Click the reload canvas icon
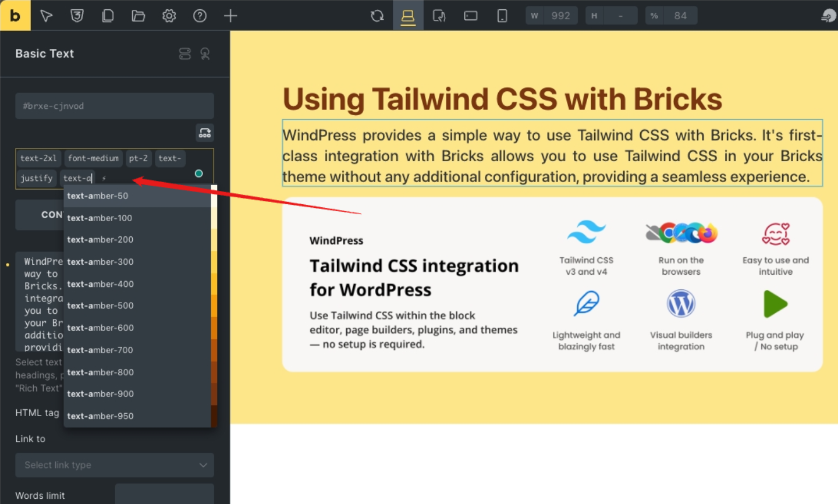Image resolution: width=838 pixels, height=504 pixels. pyautogui.click(x=377, y=16)
